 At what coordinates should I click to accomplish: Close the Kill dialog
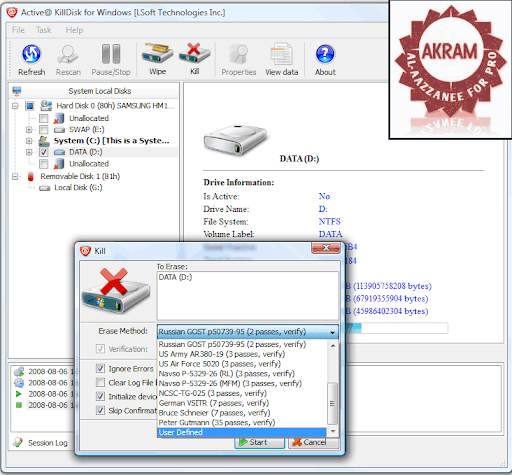(326, 248)
